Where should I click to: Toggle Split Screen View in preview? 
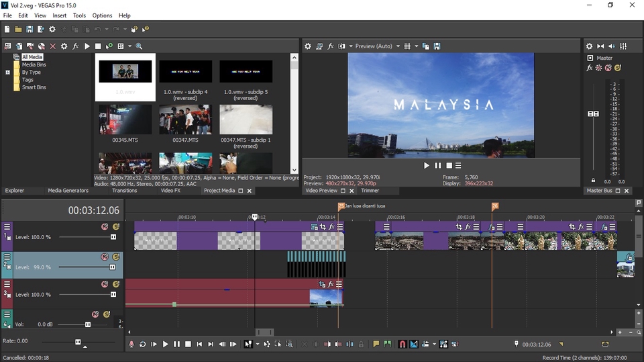point(341,46)
